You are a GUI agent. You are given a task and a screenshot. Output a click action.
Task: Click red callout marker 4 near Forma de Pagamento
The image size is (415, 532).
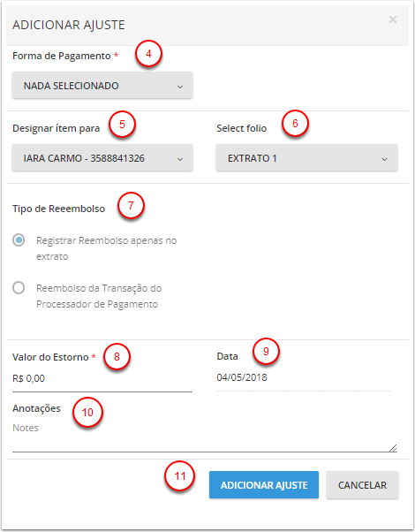coord(148,54)
